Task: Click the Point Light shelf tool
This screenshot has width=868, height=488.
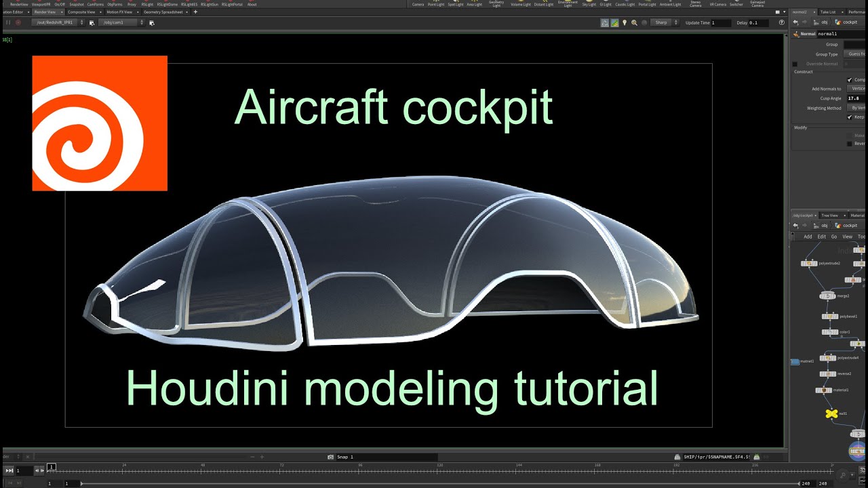Action: pos(436,5)
